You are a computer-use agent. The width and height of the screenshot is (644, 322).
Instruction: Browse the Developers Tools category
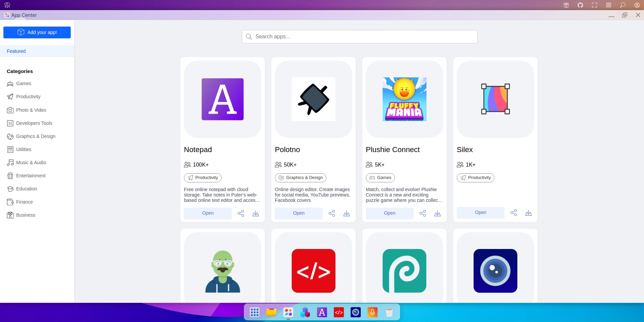click(37, 123)
